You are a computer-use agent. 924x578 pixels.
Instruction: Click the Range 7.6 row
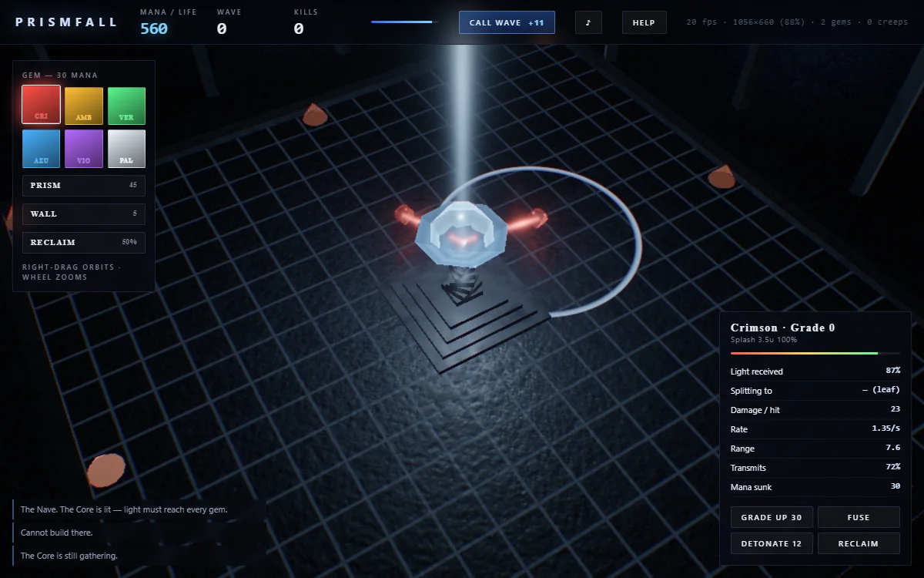(x=815, y=449)
